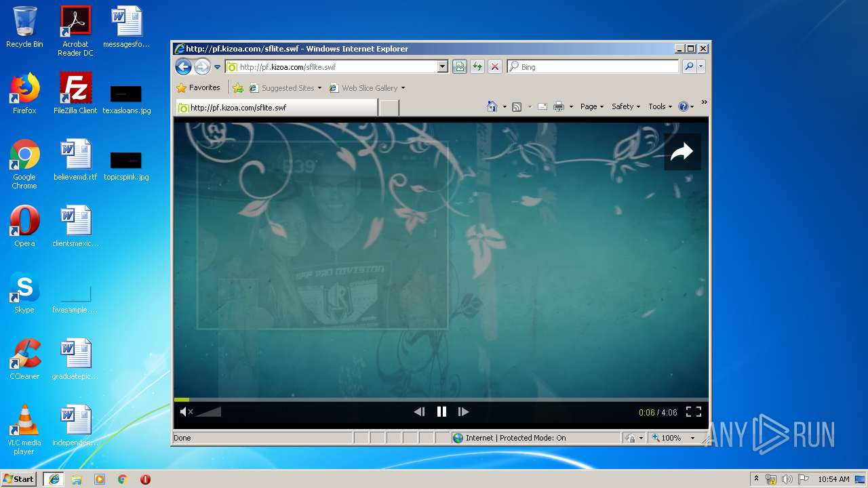Pause the slideshow playback
This screenshot has height=488, width=868.
pos(441,411)
